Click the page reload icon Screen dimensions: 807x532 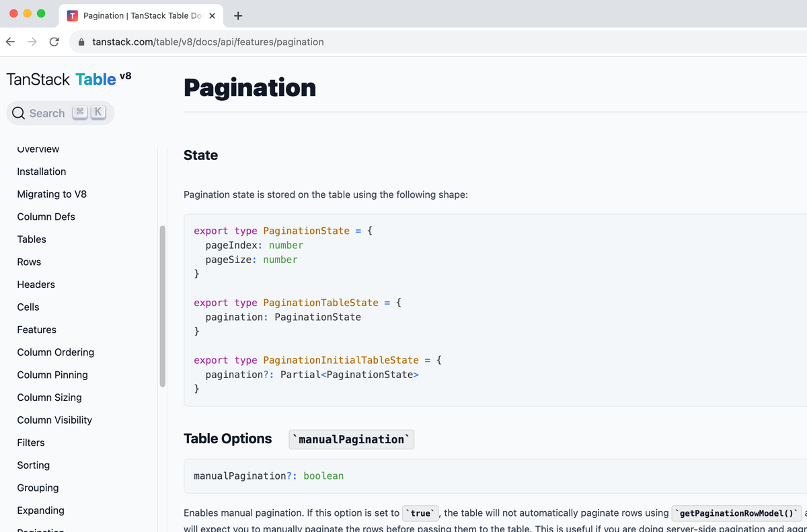(x=54, y=42)
